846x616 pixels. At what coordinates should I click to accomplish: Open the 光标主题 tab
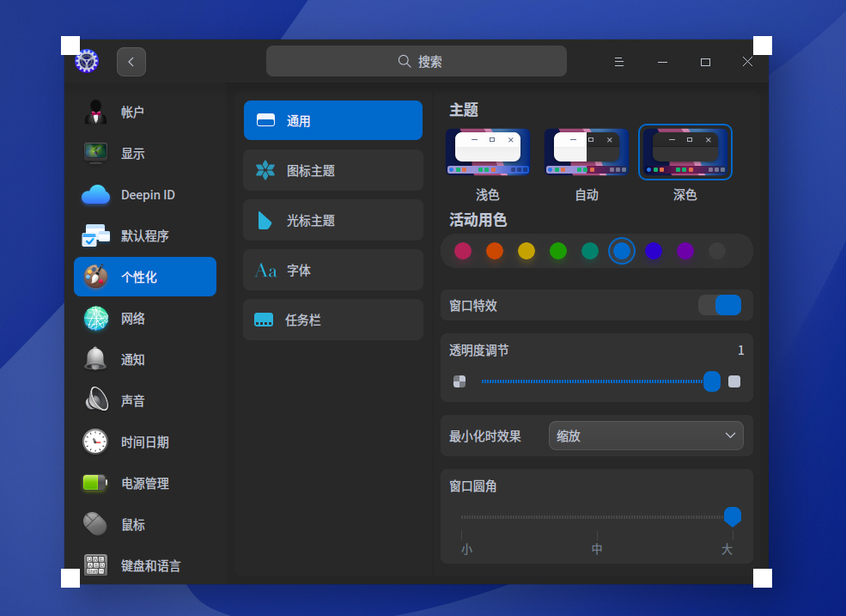pyautogui.click(x=333, y=220)
